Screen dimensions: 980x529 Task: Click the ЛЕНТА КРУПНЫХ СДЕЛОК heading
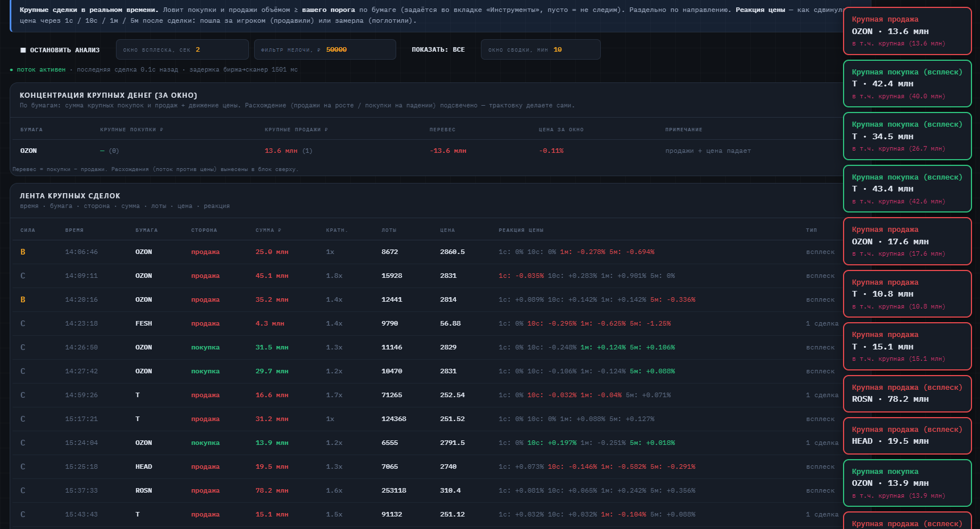pyautogui.click(x=70, y=196)
